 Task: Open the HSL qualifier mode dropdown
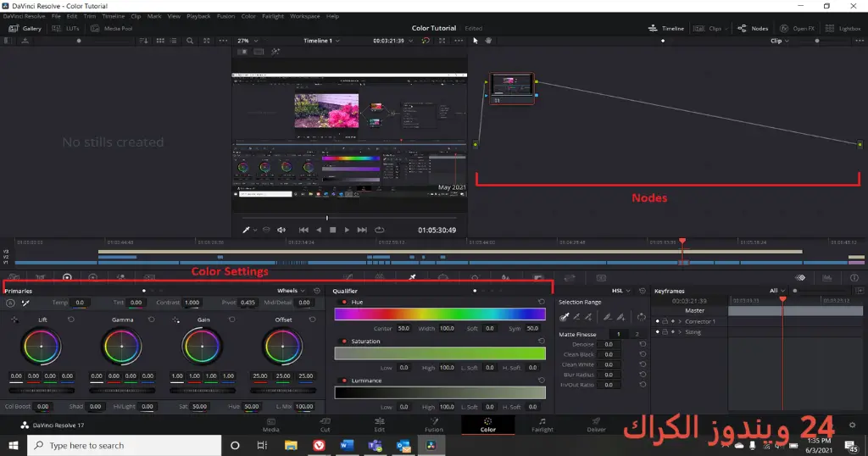click(620, 291)
